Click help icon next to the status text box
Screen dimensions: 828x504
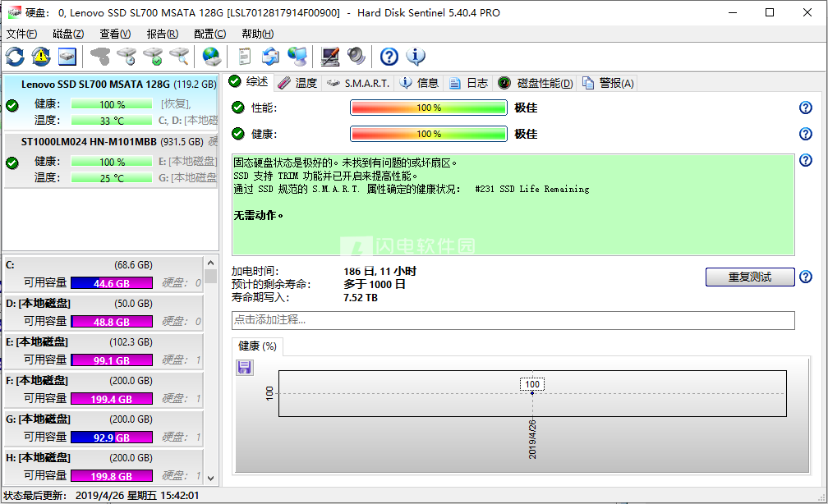click(x=805, y=160)
